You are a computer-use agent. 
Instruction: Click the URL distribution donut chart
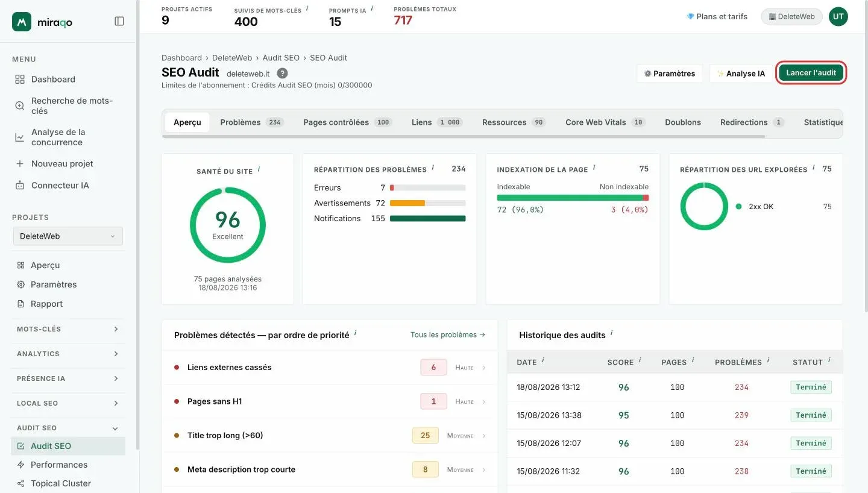704,206
